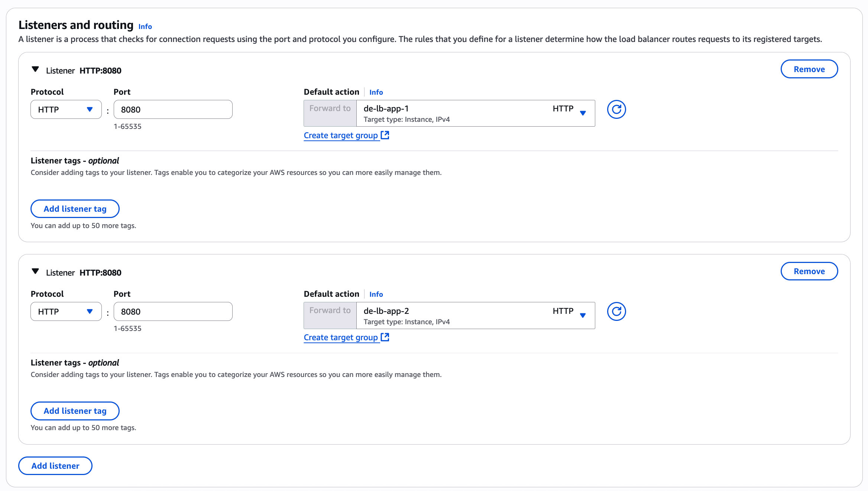Click the Add listener button
868x491 pixels.
pos(55,466)
